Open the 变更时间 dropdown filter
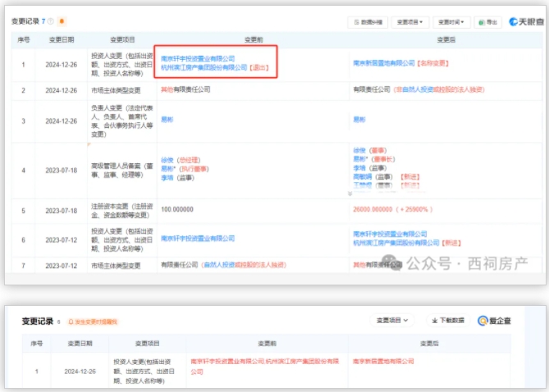 pos(452,22)
